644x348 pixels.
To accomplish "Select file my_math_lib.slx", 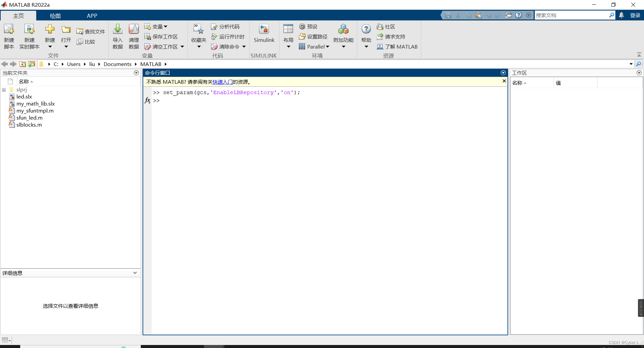I will tap(36, 103).
